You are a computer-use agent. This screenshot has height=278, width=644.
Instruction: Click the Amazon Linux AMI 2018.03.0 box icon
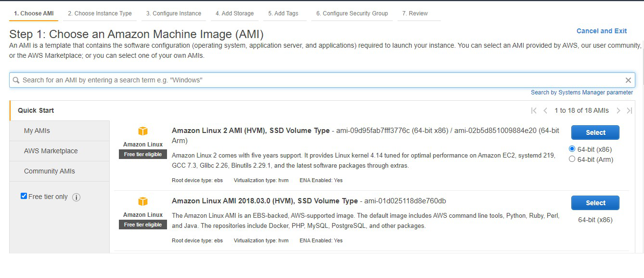143,201
